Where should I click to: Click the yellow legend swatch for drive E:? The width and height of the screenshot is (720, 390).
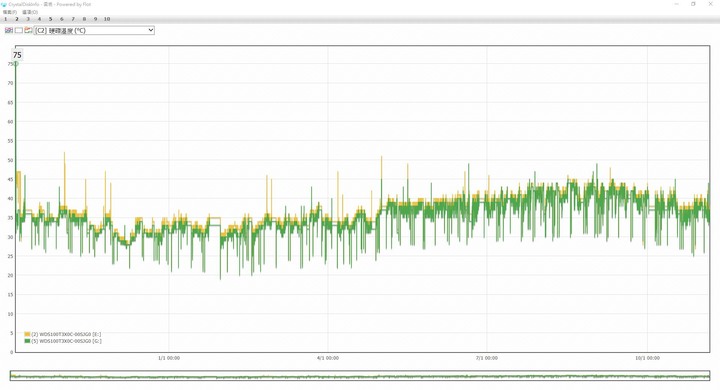tap(27, 334)
